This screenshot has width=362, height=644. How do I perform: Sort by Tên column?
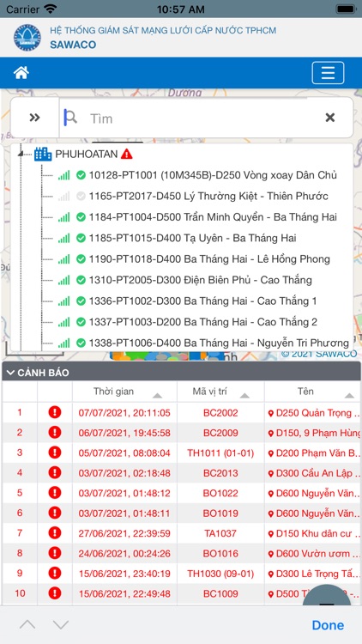(312, 392)
